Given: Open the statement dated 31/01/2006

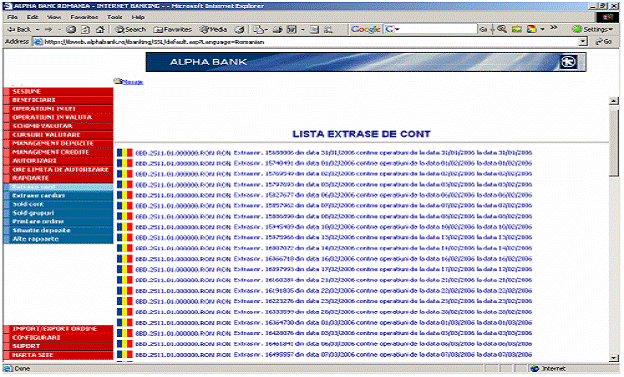Looking at the screenshot, I should tap(333, 153).
